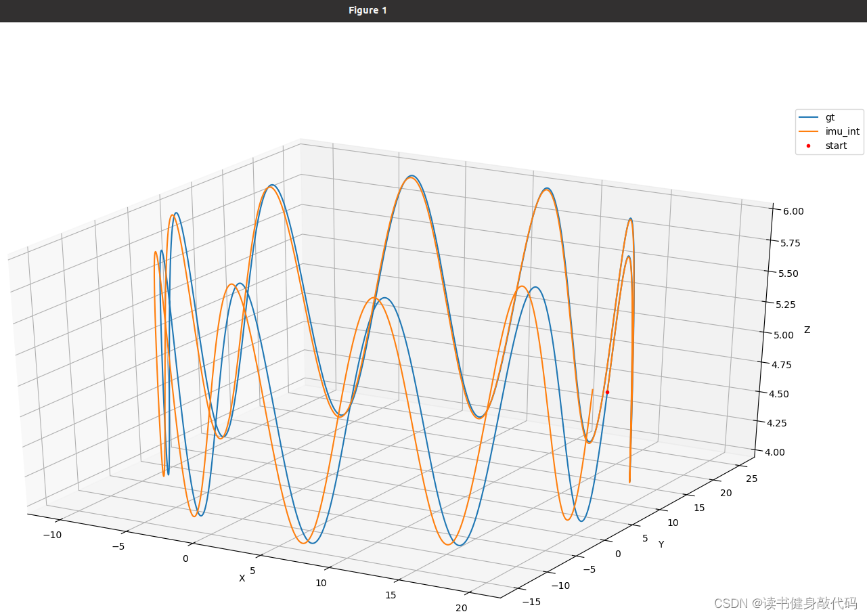Click the 'imu_int' legend label
Screen dimensions: 867x616
click(842, 131)
